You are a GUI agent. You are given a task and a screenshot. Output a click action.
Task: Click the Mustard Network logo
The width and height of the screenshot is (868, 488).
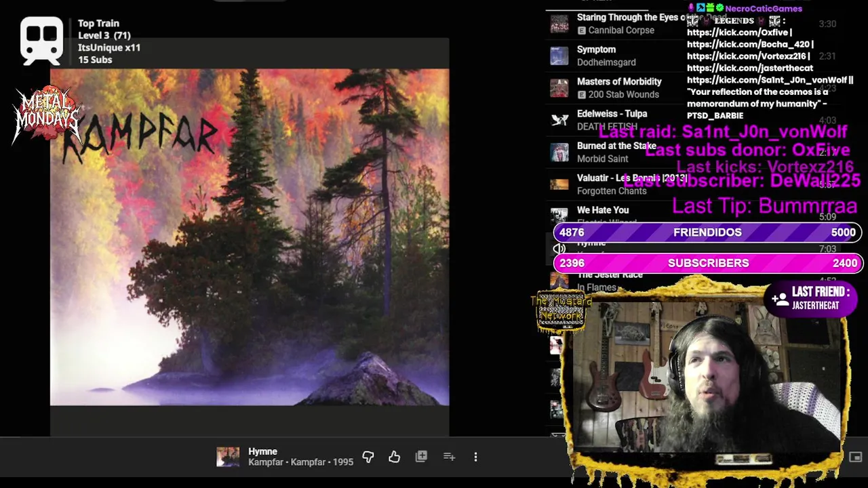560,311
